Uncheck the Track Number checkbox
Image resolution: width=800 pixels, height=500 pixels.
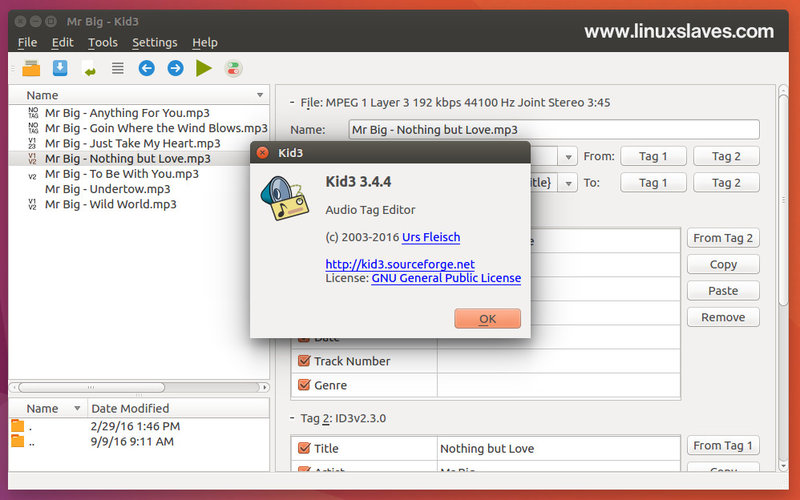(304, 361)
